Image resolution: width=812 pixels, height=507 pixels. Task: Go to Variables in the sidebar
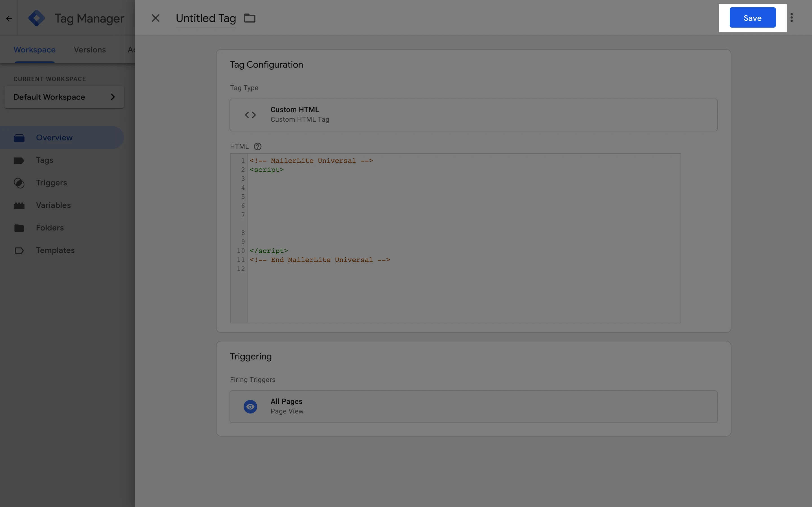coord(53,205)
